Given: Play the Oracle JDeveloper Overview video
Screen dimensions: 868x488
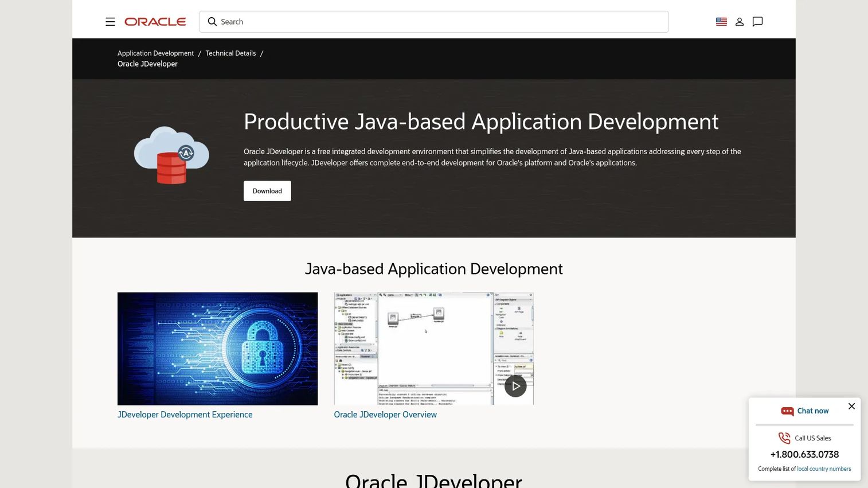Looking at the screenshot, I should (515, 386).
